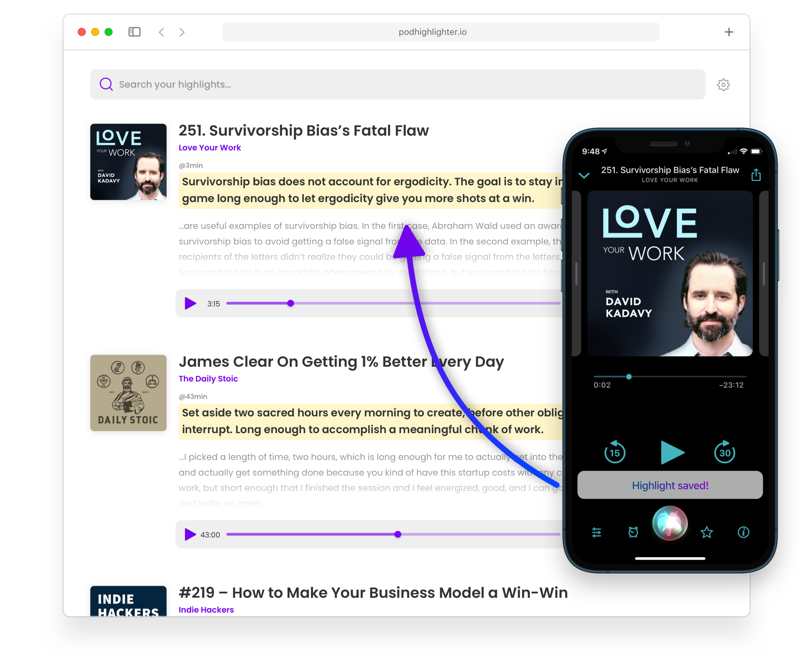Play the 43:00 highlight clip

(190, 535)
